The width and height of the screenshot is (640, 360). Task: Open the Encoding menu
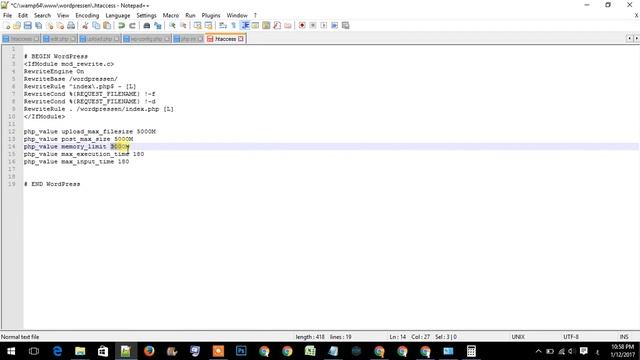(x=87, y=16)
